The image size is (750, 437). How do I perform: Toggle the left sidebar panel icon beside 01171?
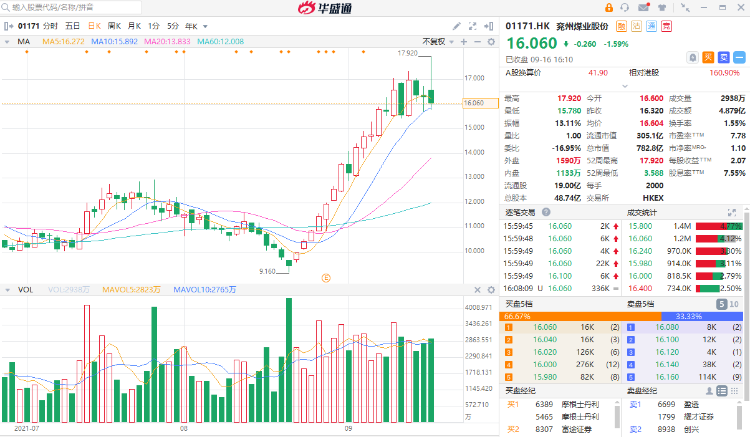(8, 26)
